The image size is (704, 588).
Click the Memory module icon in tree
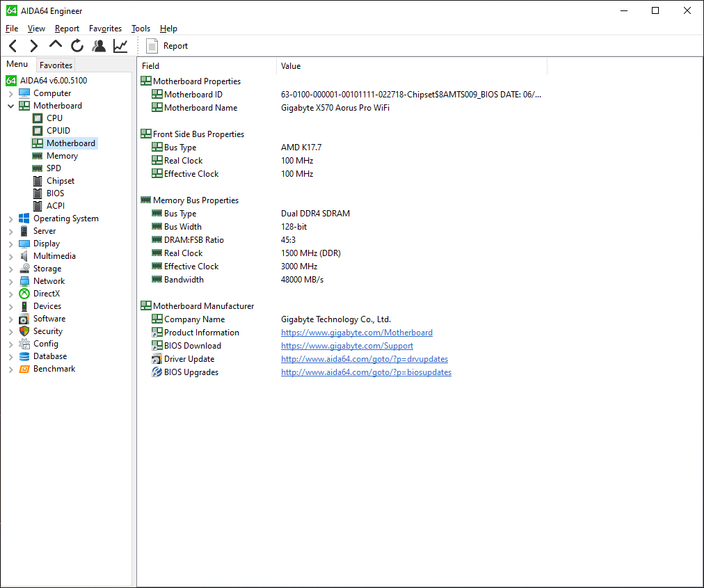pos(38,156)
